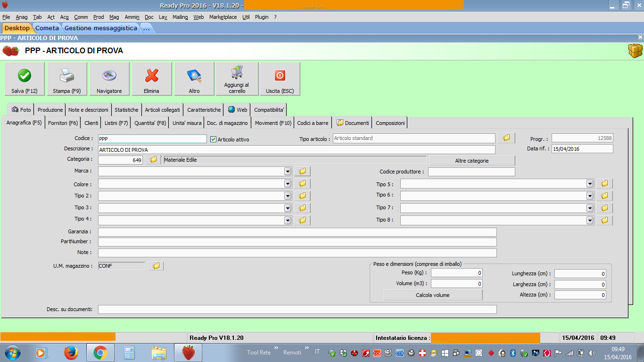Viewport: 644px width, 362px height.
Task: Open the file explorer taskbar icon
Action: pyautogui.click(x=159, y=352)
